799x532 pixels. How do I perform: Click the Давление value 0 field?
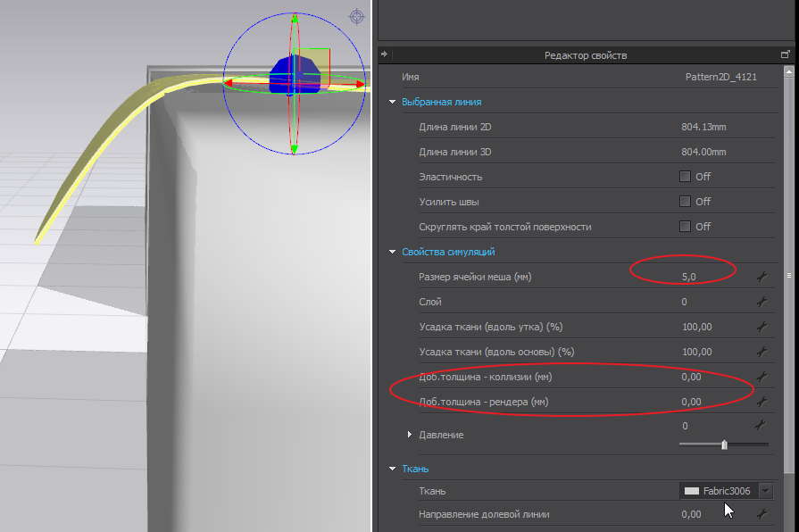[685, 426]
